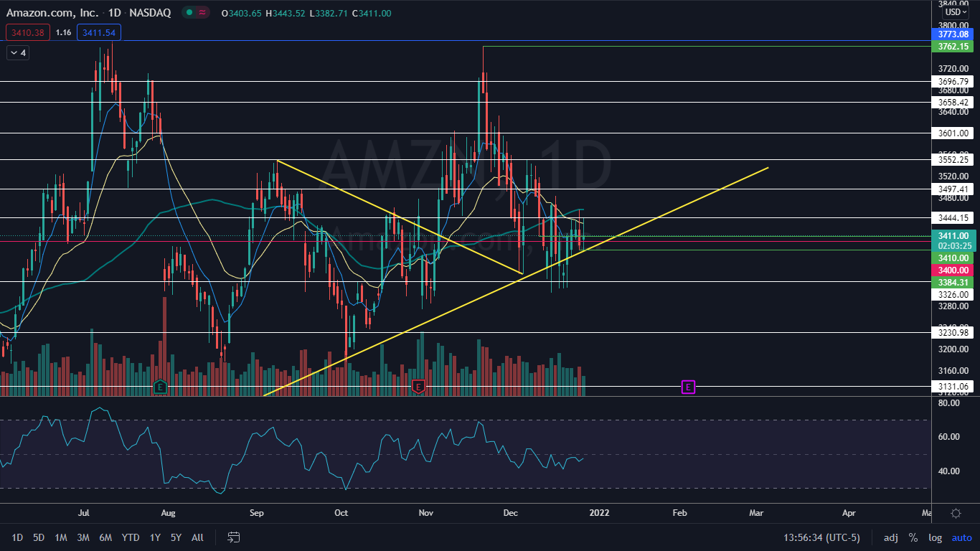Select the YTD date range
The height and width of the screenshot is (551, 980).
tap(131, 537)
